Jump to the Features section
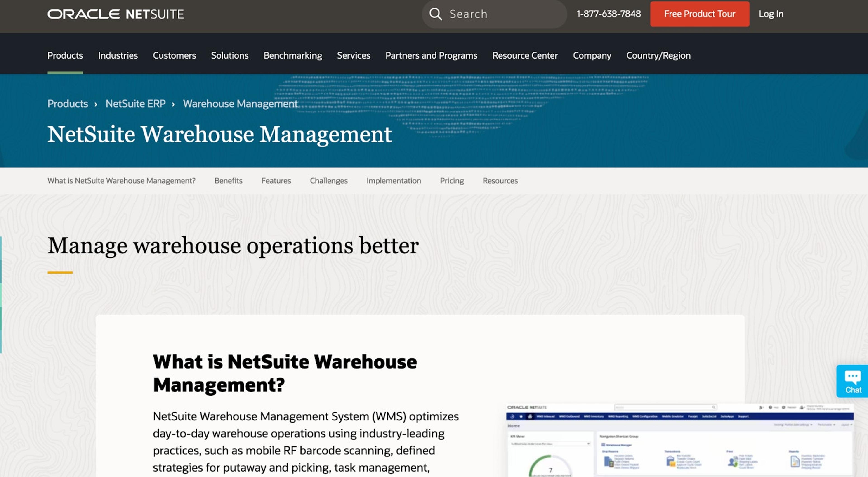The image size is (868, 477). tap(276, 181)
